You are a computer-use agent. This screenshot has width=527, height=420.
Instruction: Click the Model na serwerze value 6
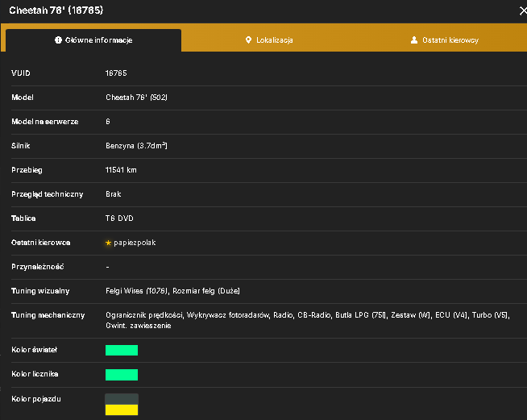[108, 122]
